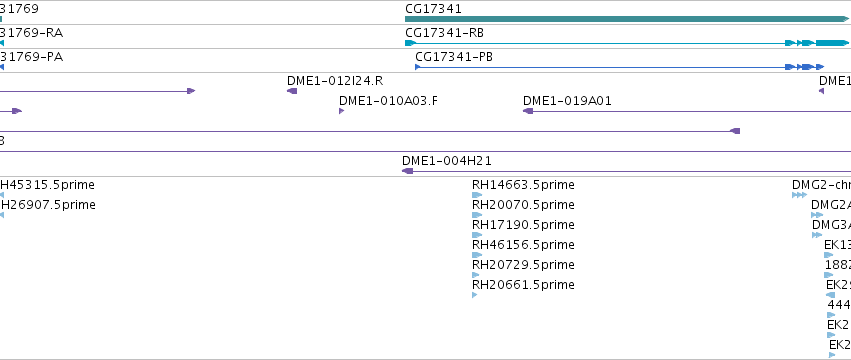This screenshot has width=851, height=360.
Task: Click the DME1-019A01 feature label
Action: click(x=567, y=101)
